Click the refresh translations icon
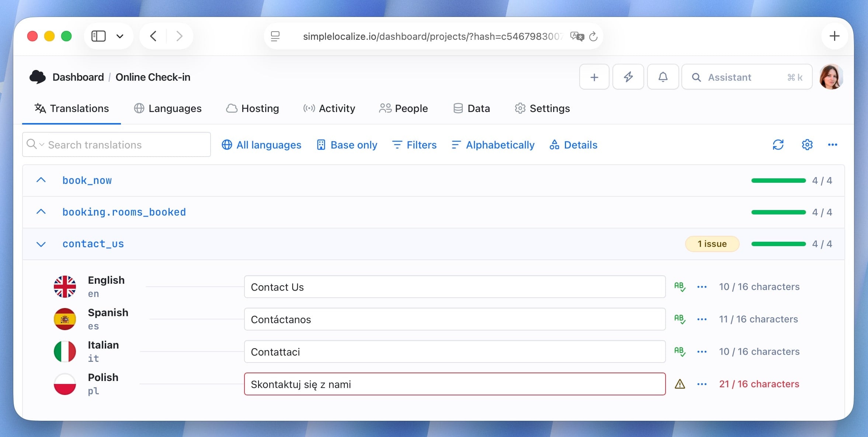868x437 pixels. click(x=778, y=144)
